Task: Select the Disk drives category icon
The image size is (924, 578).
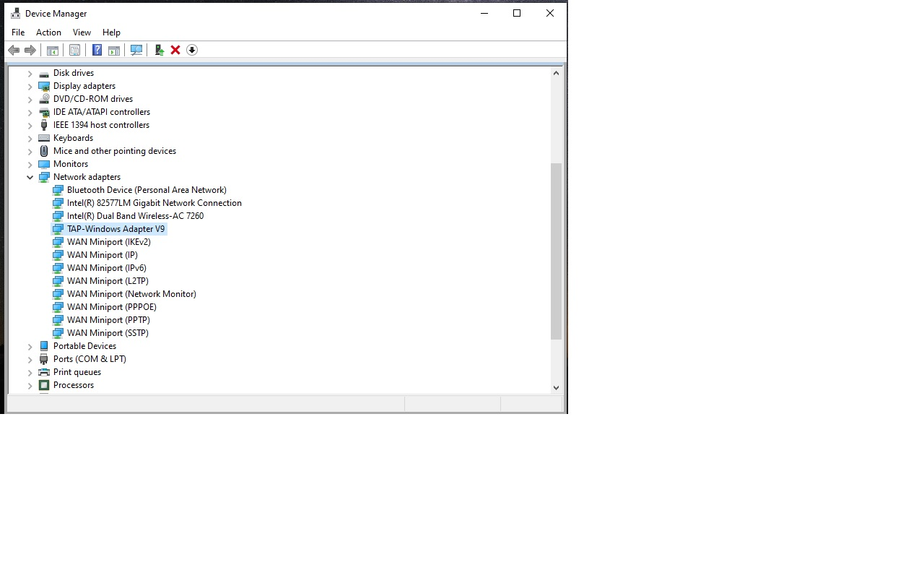Action: (x=44, y=73)
